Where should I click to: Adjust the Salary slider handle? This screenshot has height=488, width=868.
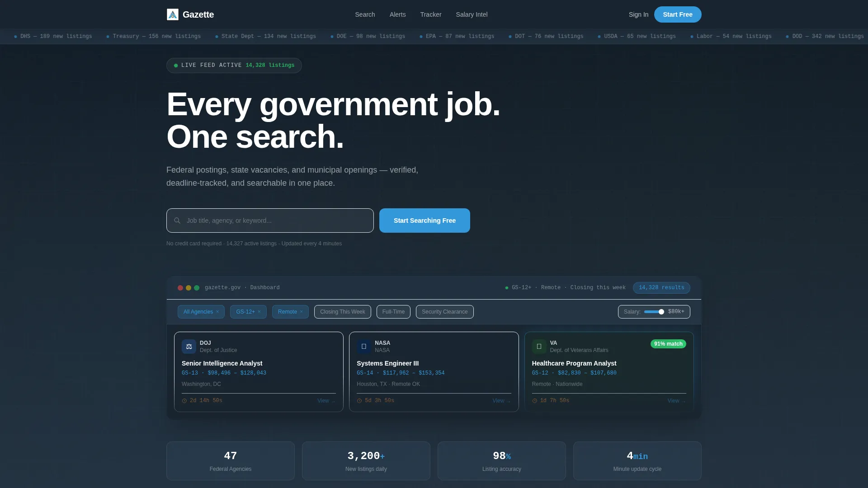coord(661,312)
